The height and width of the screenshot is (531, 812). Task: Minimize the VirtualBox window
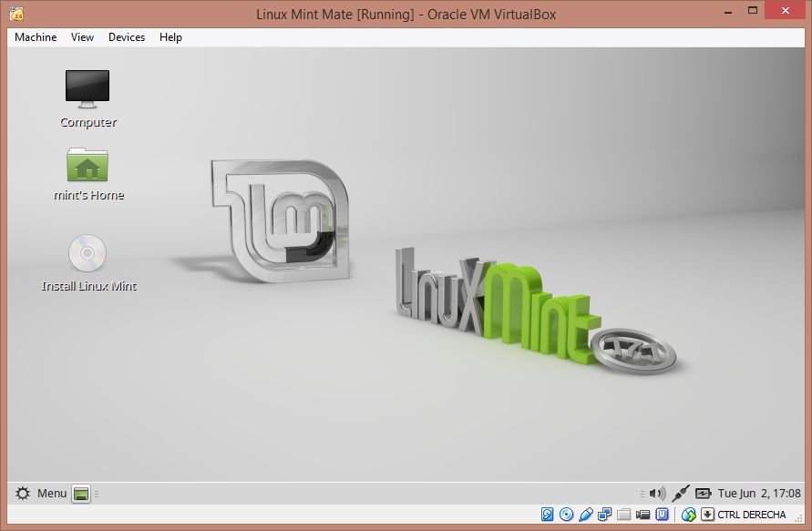click(x=728, y=12)
